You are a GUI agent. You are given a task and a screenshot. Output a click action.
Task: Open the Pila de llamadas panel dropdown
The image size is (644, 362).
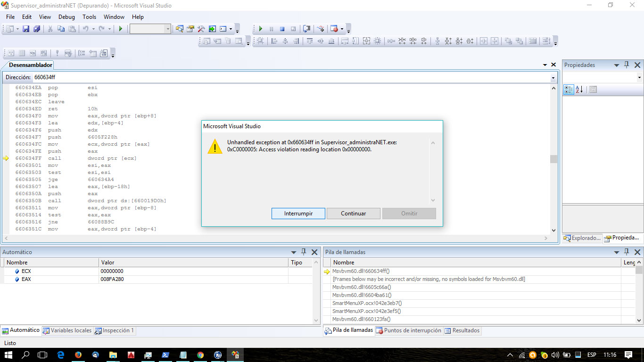pyautogui.click(x=617, y=252)
